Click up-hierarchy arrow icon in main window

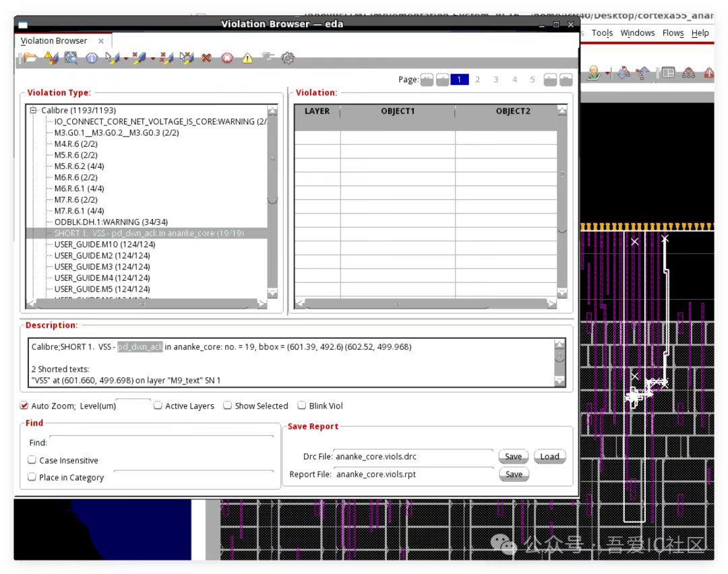643,73
